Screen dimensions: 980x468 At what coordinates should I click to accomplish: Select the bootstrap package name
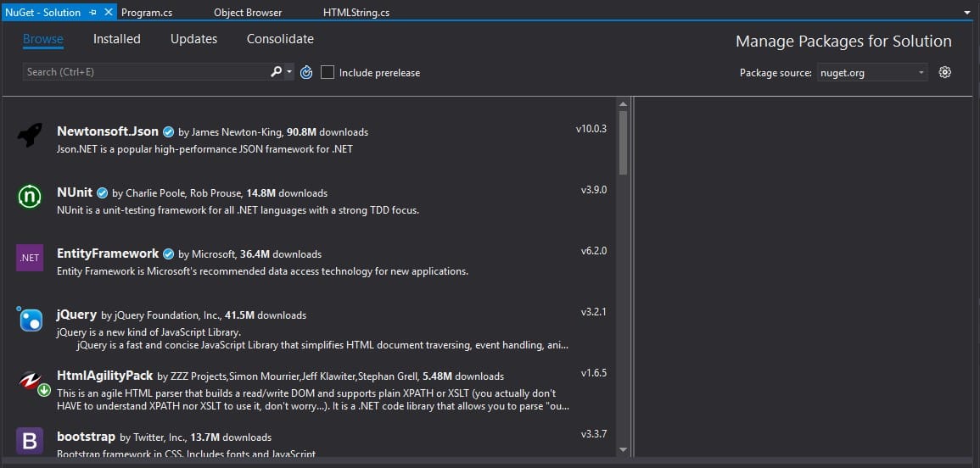click(86, 436)
